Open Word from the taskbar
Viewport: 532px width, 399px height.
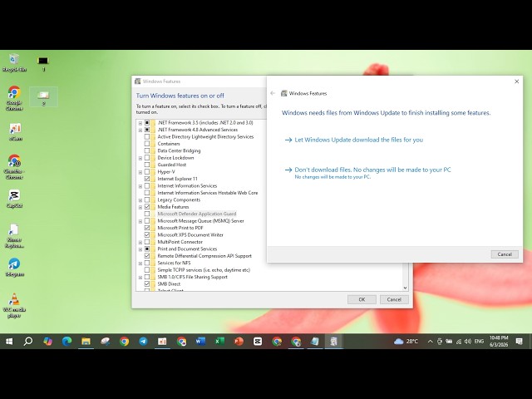click(200, 342)
